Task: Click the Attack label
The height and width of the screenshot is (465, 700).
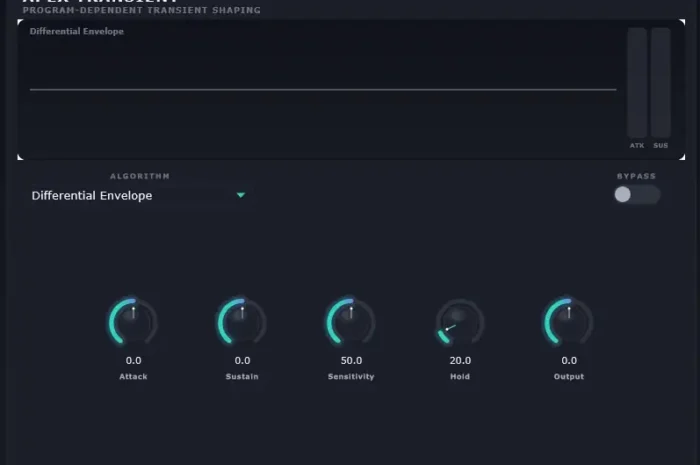Action: [x=133, y=377]
